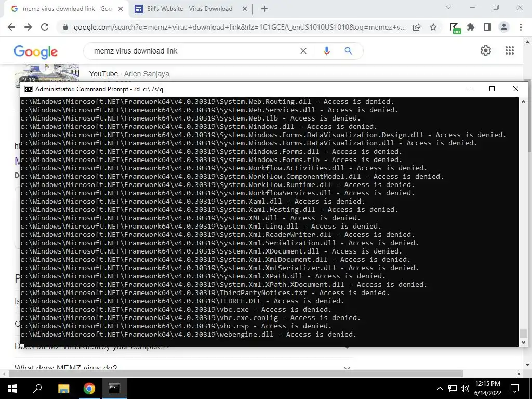The height and width of the screenshot is (399, 532).
Task: Click the Chrome address bar URL
Action: tap(240, 27)
